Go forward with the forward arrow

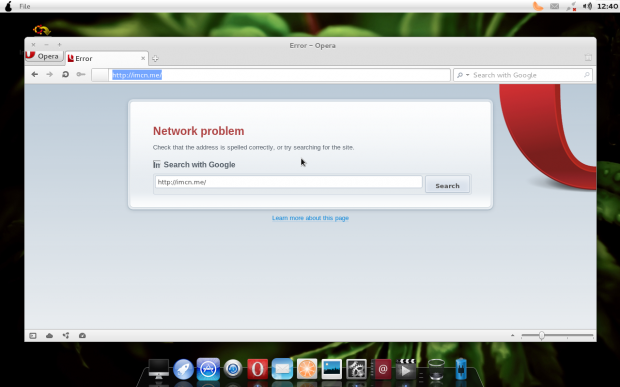pyautogui.click(x=49, y=74)
